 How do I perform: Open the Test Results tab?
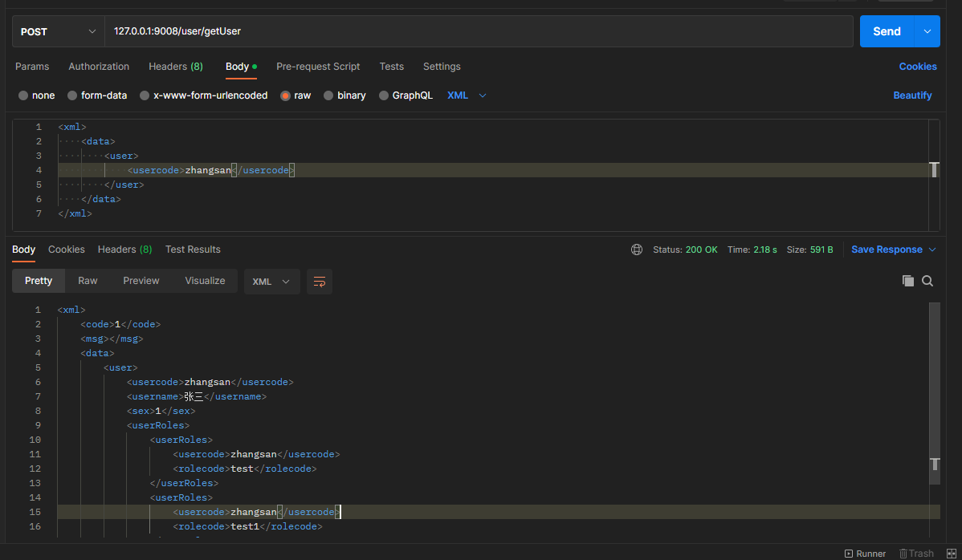coord(193,250)
